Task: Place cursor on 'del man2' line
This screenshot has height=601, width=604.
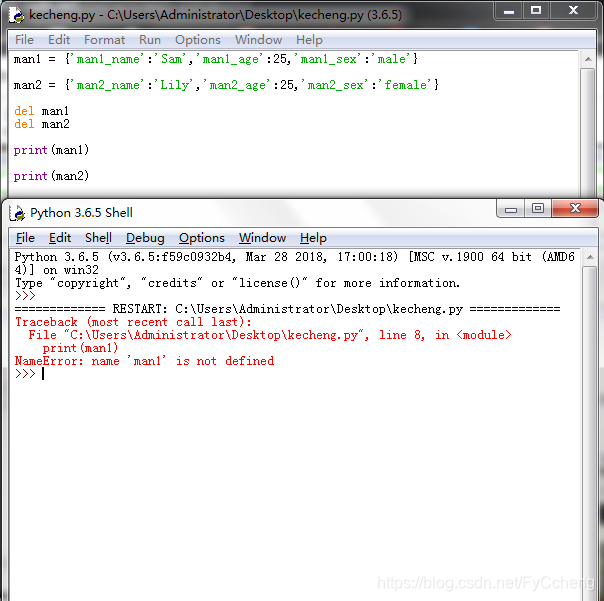Action: tap(42, 124)
